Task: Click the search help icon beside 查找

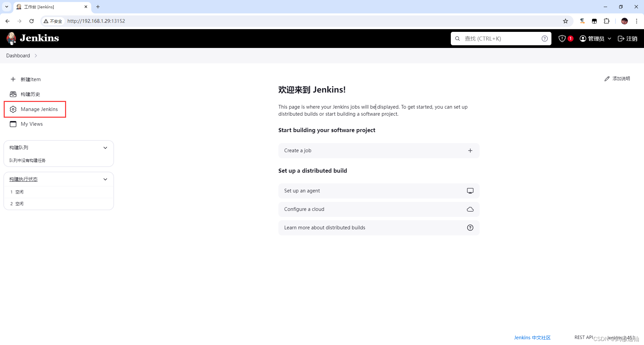Action: tap(544, 38)
